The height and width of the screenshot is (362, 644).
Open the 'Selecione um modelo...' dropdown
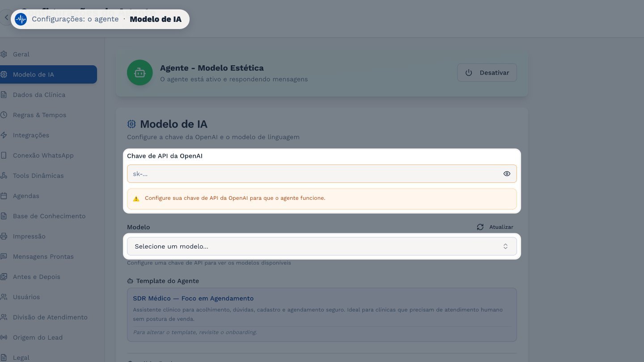click(x=322, y=246)
